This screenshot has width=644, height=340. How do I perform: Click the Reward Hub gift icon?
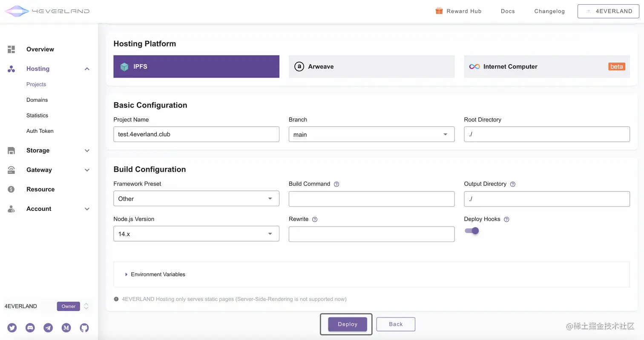[x=439, y=11]
